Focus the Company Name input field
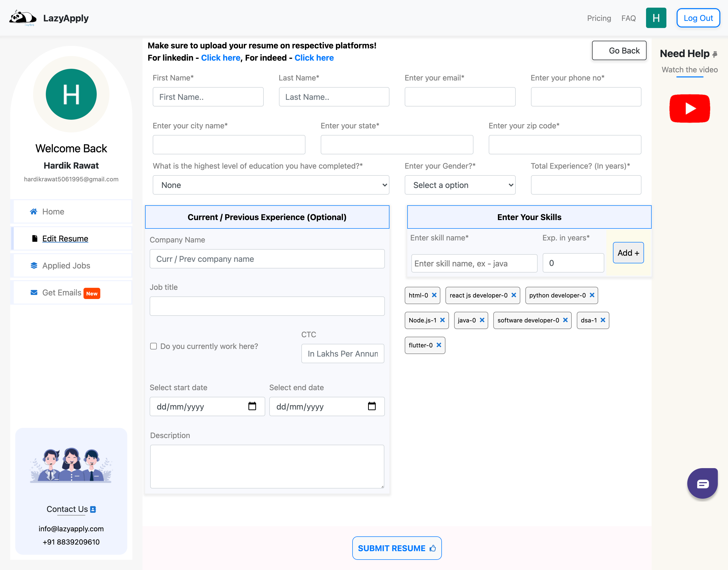 pyautogui.click(x=267, y=259)
